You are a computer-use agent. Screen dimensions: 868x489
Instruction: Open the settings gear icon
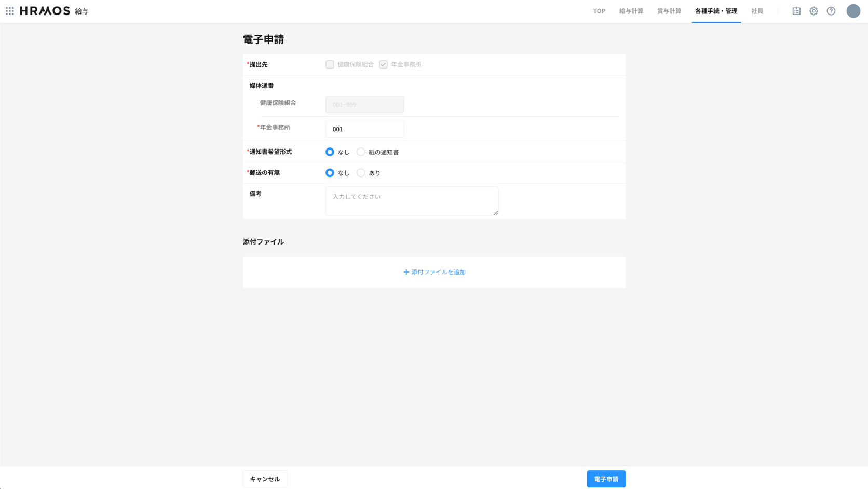(813, 11)
